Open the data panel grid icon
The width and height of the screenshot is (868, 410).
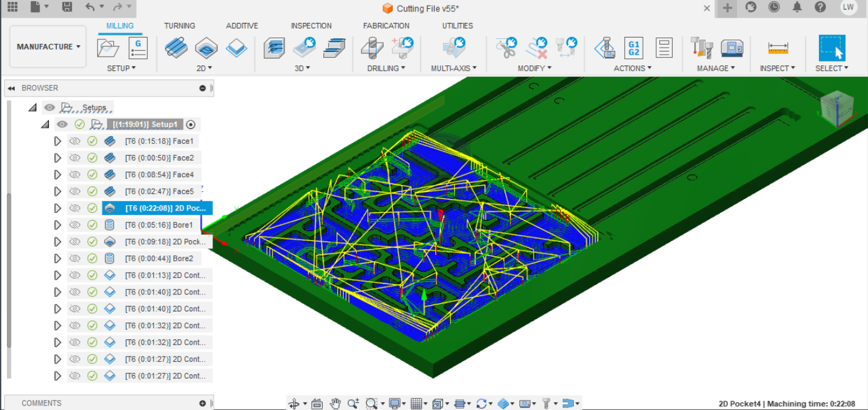pos(12,8)
